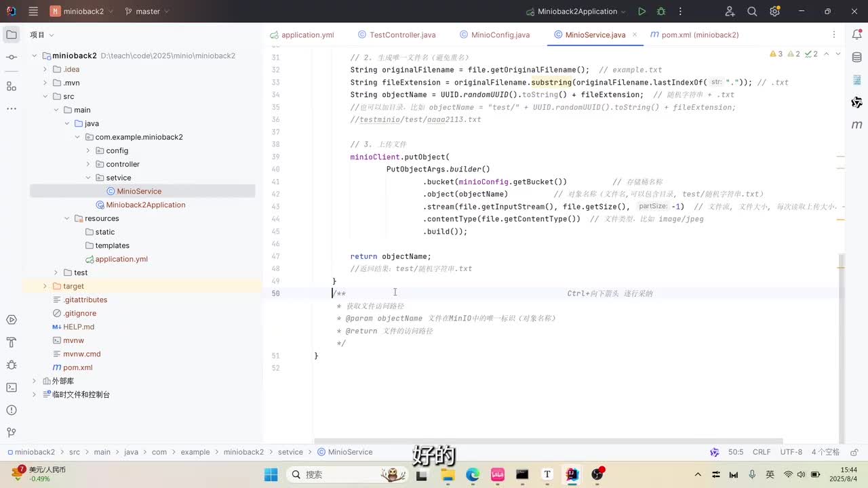Screen dimensions: 868x488
Task: Click the 50:5 caret position indicator
Action: click(736, 452)
